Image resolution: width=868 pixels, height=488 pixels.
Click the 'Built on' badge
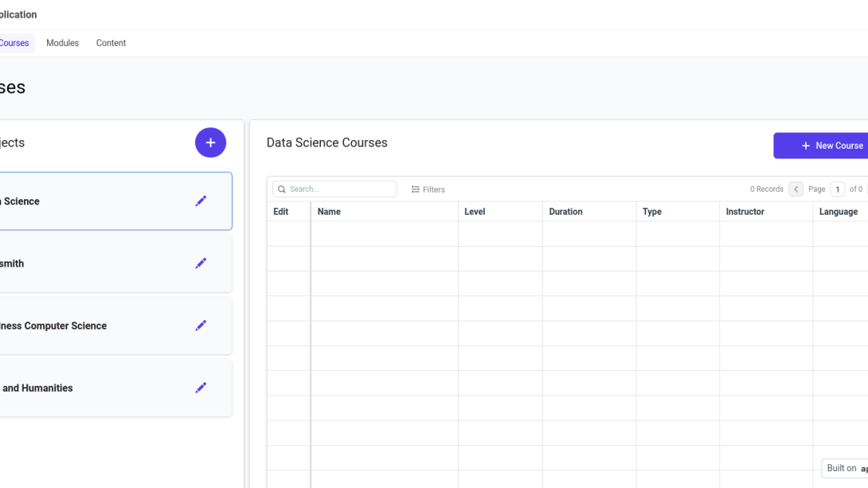845,468
